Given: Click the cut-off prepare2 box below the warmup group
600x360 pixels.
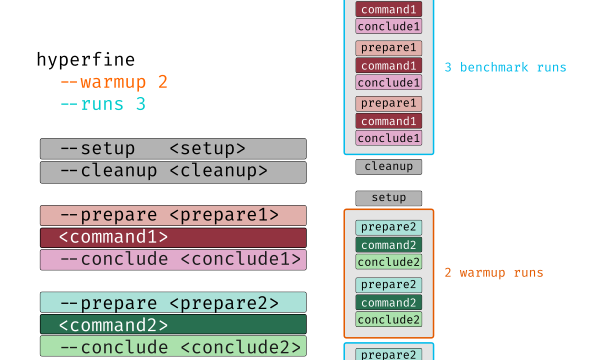Looking at the screenshot, I should [388, 354].
